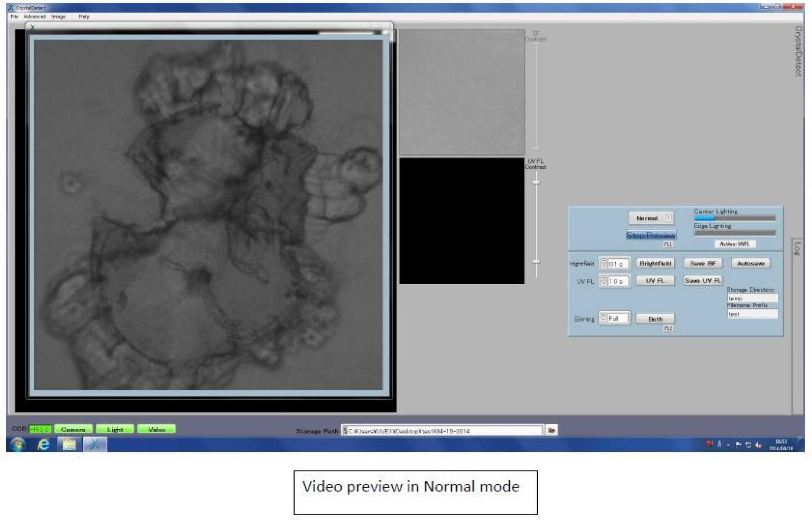This screenshot has width=812, height=520.
Task: Browse for storage path folder icon
Action: [x=551, y=430]
